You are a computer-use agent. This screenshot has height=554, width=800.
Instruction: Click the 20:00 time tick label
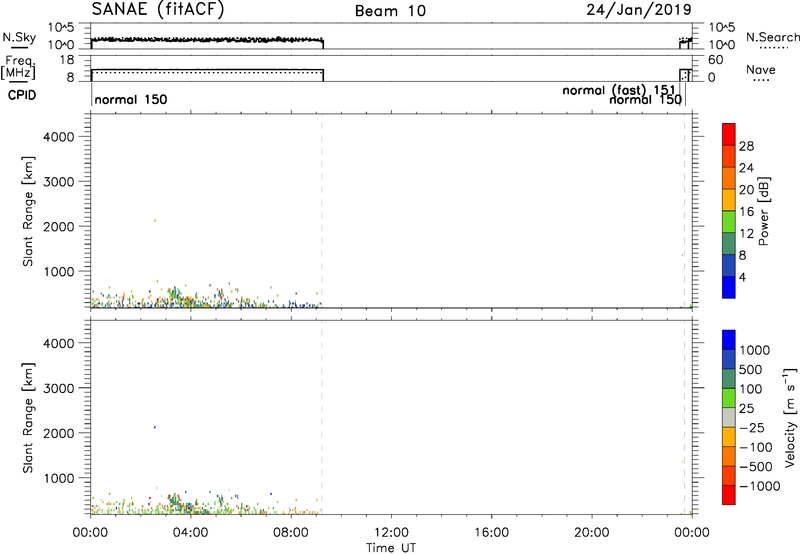592,533
